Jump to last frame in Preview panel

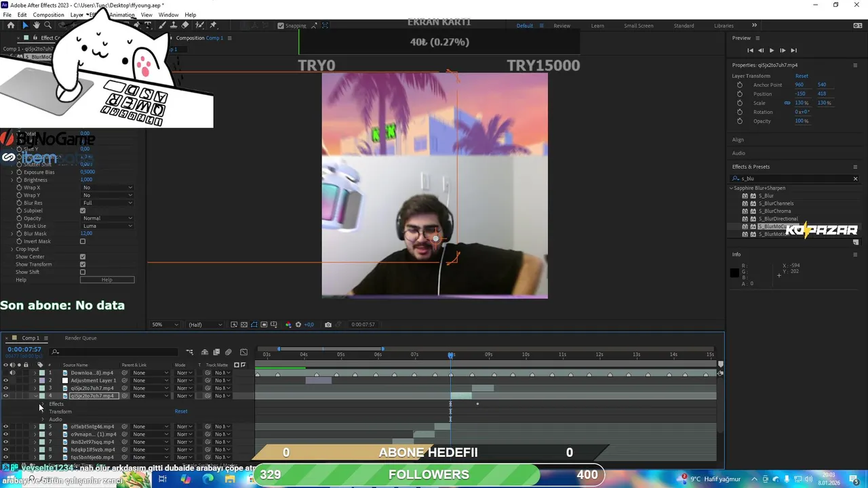point(793,50)
